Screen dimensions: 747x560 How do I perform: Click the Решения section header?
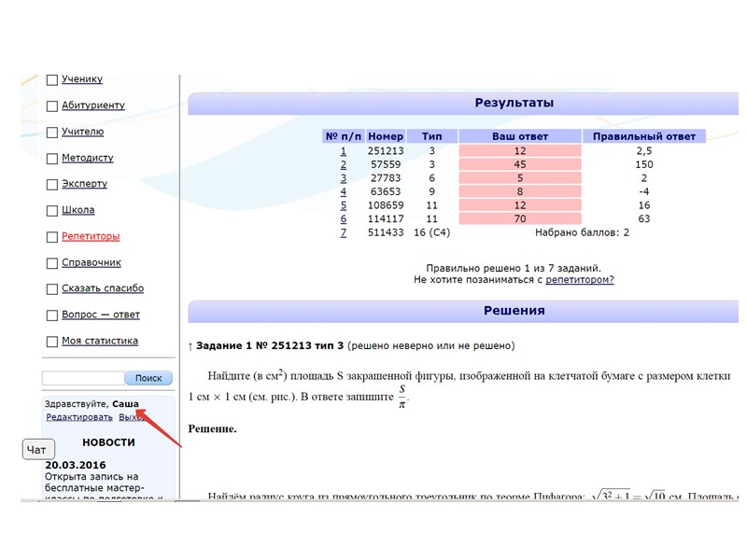pos(514,311)
